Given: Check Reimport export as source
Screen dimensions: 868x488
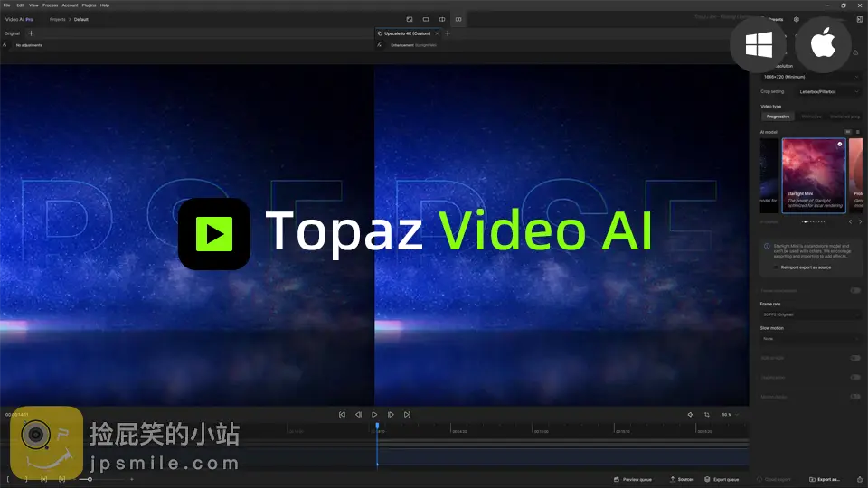Looking at the screenshot, I should coord(776,267).
